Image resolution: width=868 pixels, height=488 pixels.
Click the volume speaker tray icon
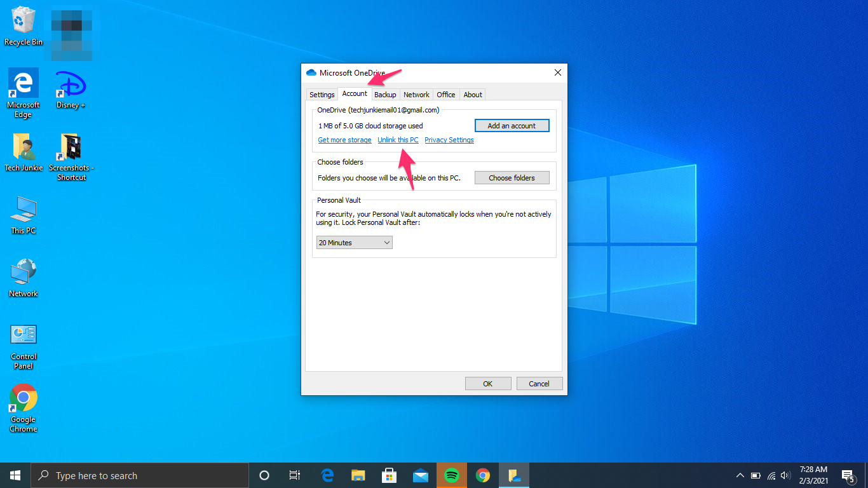786,475
